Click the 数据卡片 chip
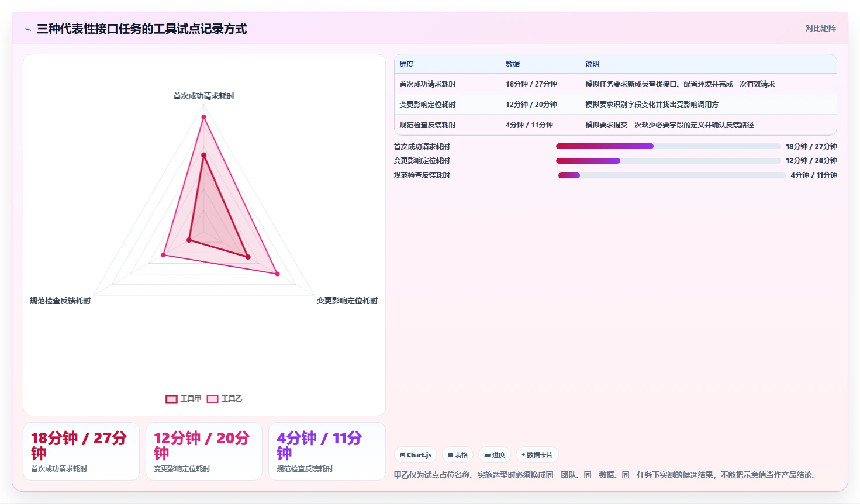The image size is (860, 504). coord(537,455)
